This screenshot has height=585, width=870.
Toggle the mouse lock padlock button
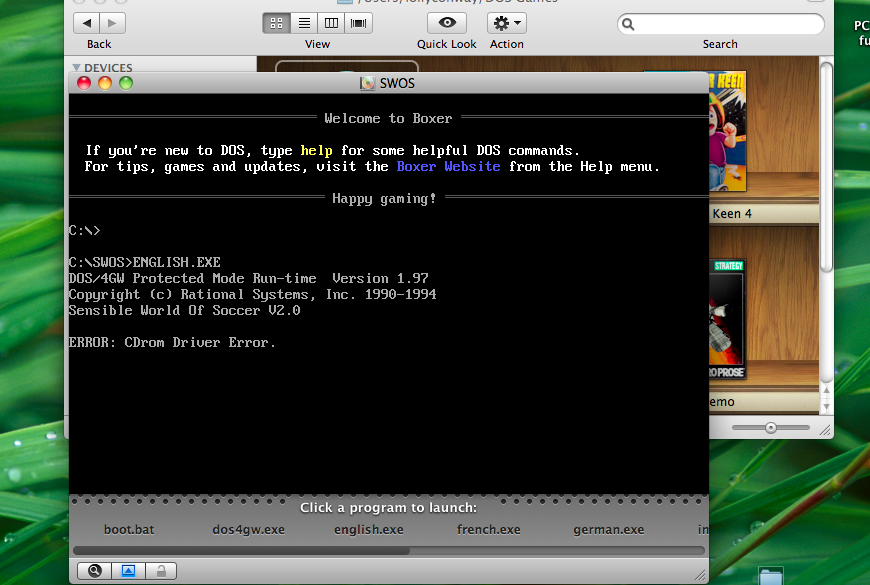pyautogui.click(x=161, y=571)
